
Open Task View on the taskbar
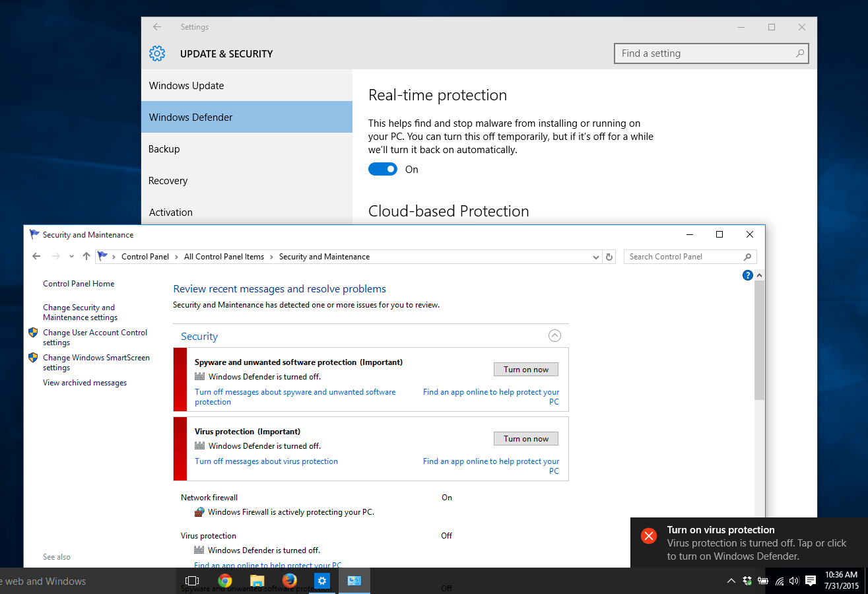click(x=191, y=581)
